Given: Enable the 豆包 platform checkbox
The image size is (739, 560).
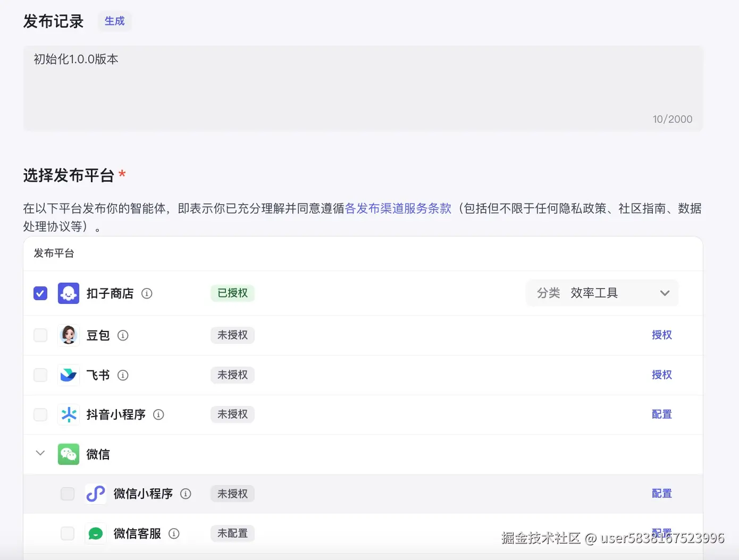Looking at the screenshot, I should coord(40,335).
